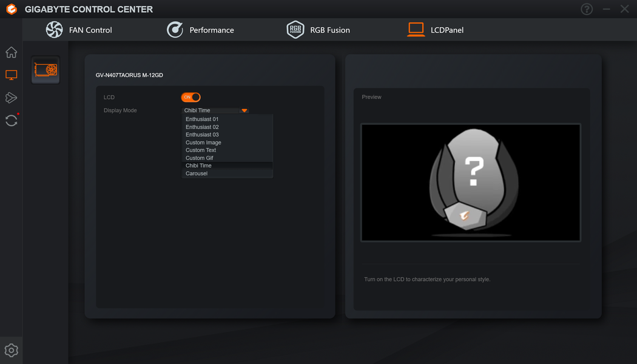Switch to the LCDPanel tab
637x364 pixels.
pyautogui.click(x=436, y=30)
